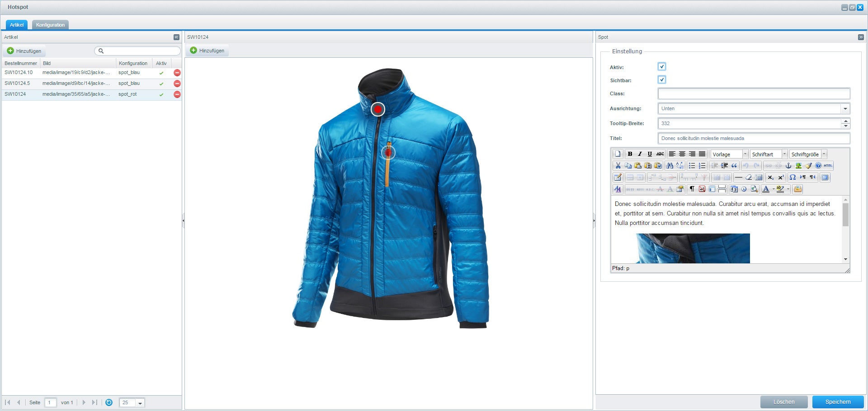Toggle fullscreen editor mode
The width and height of the screenshot is (868, 411).
point(825,177)
